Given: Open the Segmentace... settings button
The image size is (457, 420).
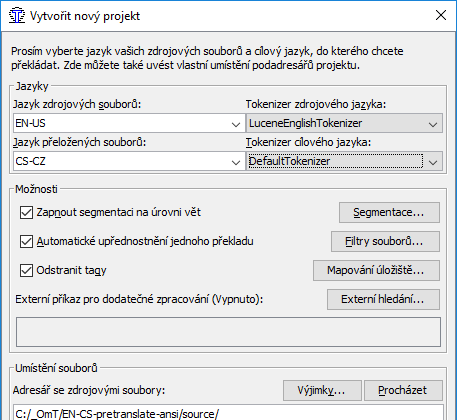Looking at the screenshot, I should [x=389, y=212].
